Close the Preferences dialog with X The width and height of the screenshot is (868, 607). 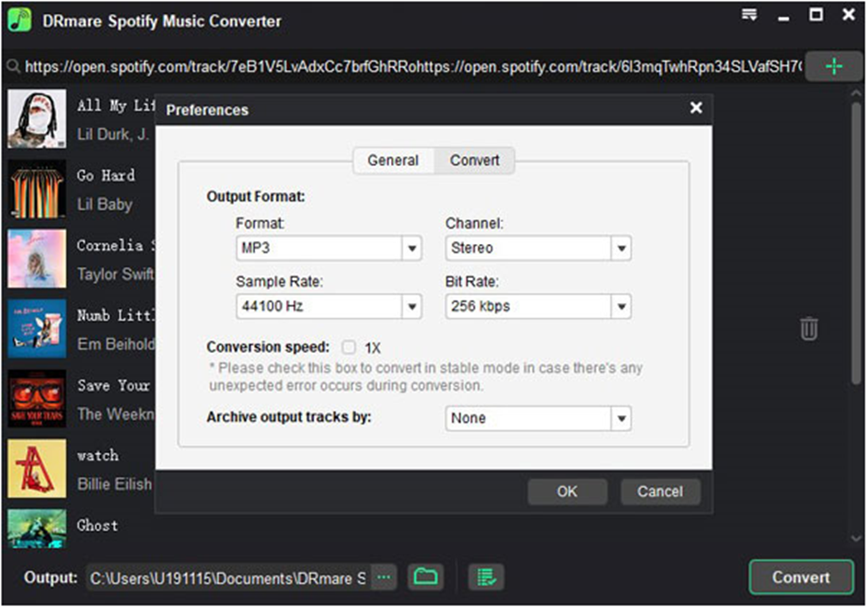[x=696, y=109]
